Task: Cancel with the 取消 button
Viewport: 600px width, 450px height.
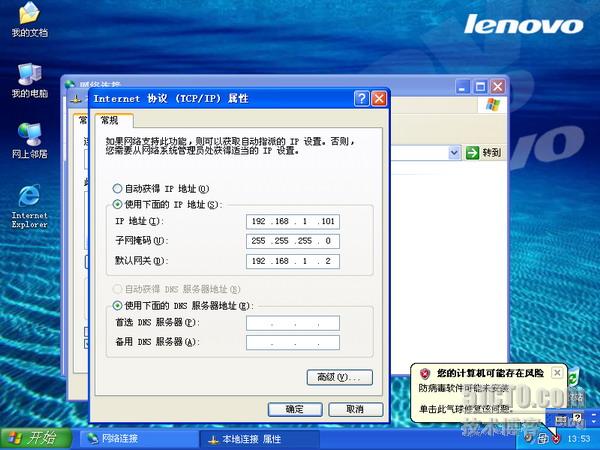Action: tap(355, 409)
